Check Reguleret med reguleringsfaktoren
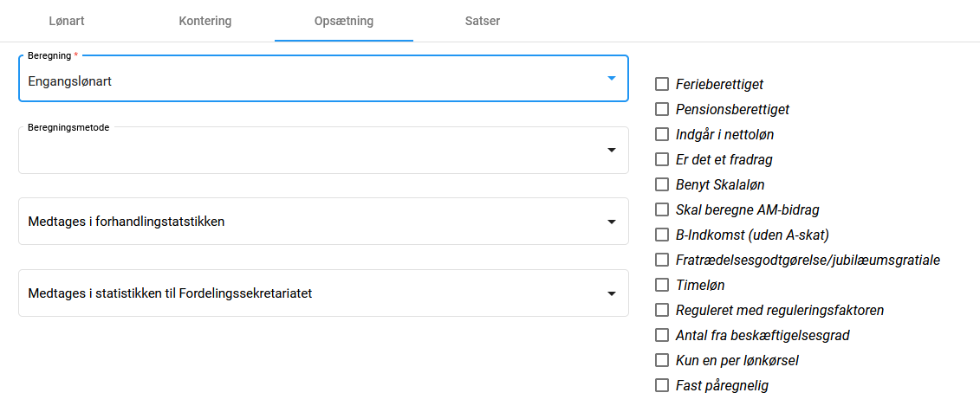Viewport: 980px width, 412px height. tap(662, 311)
